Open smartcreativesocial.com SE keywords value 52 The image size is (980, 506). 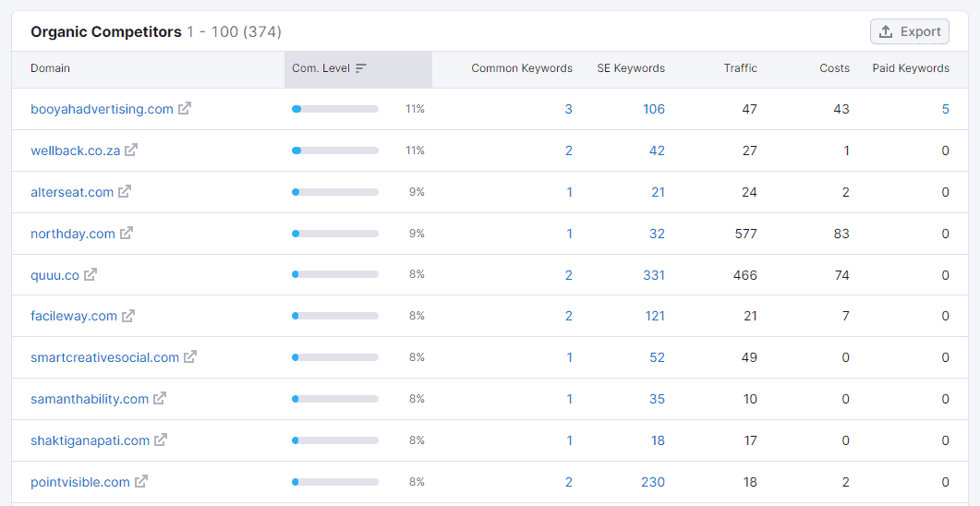coord(657,357)
